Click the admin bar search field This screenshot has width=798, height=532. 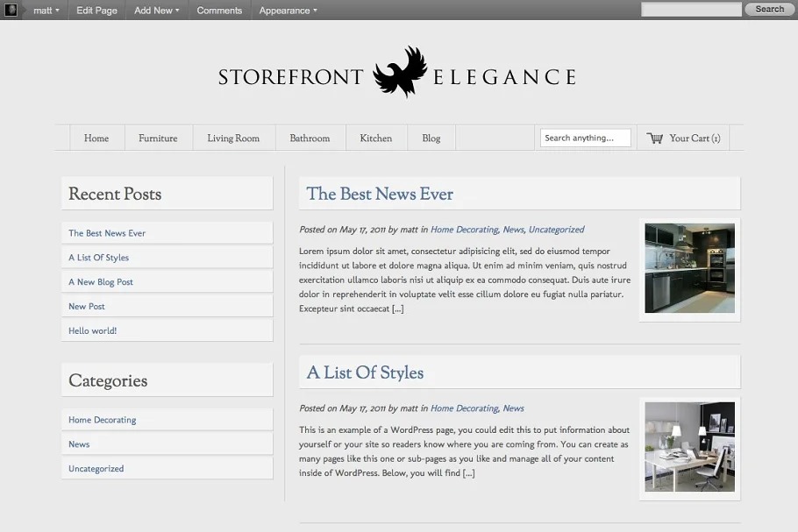(x=691, y=10)
